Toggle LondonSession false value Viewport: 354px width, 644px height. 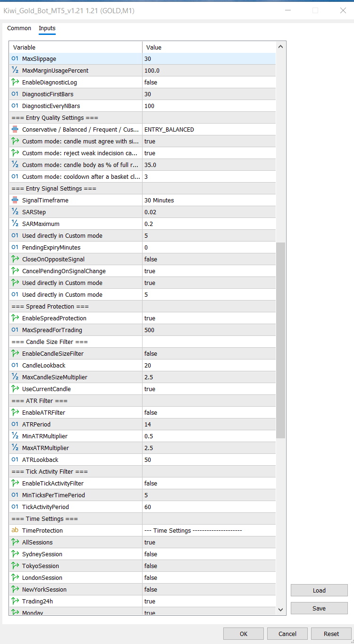pos(209,577)
